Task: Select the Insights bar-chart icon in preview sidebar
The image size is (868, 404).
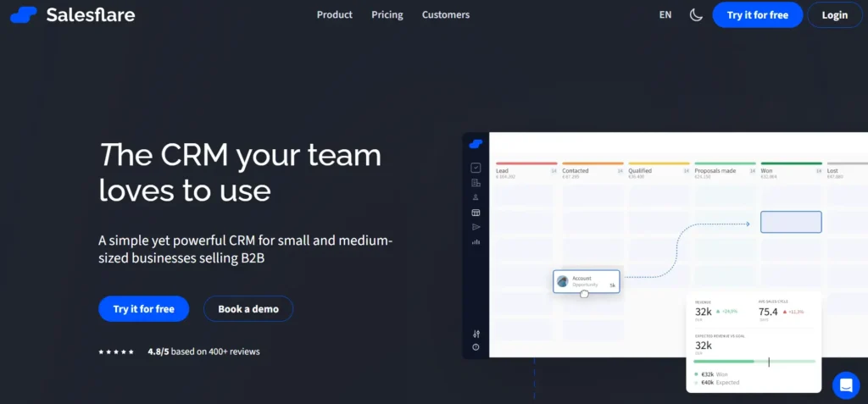Action: 476,242
